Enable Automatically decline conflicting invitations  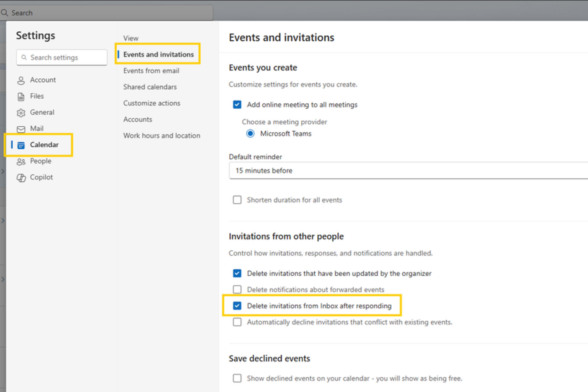click(x=237, y=322)
